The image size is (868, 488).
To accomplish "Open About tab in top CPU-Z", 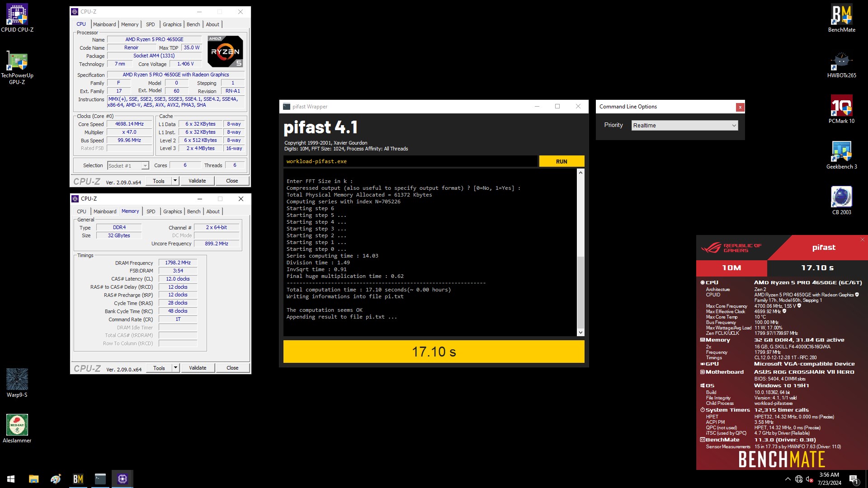I will click(212, 24).
